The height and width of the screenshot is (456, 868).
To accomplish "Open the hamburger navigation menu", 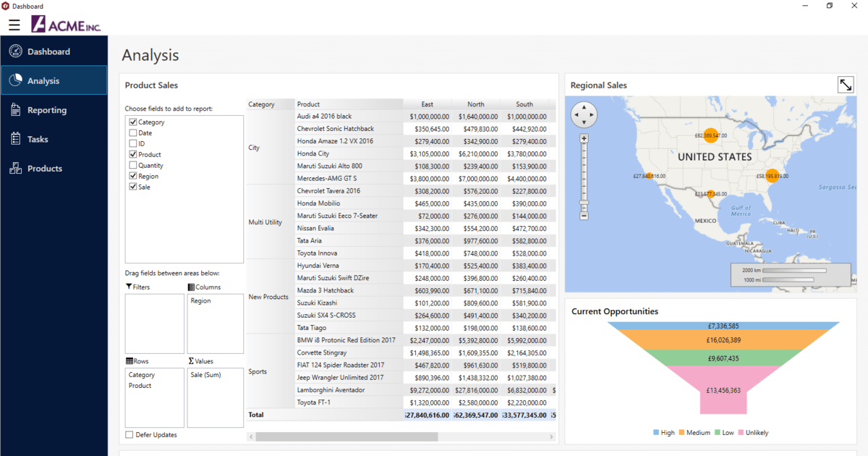I will (14, 25).
